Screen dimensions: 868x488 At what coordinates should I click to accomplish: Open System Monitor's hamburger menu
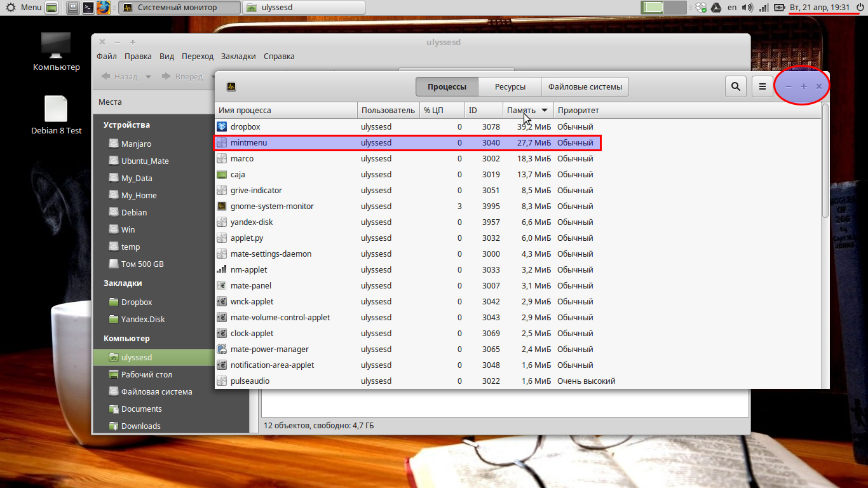coord(762,86)
